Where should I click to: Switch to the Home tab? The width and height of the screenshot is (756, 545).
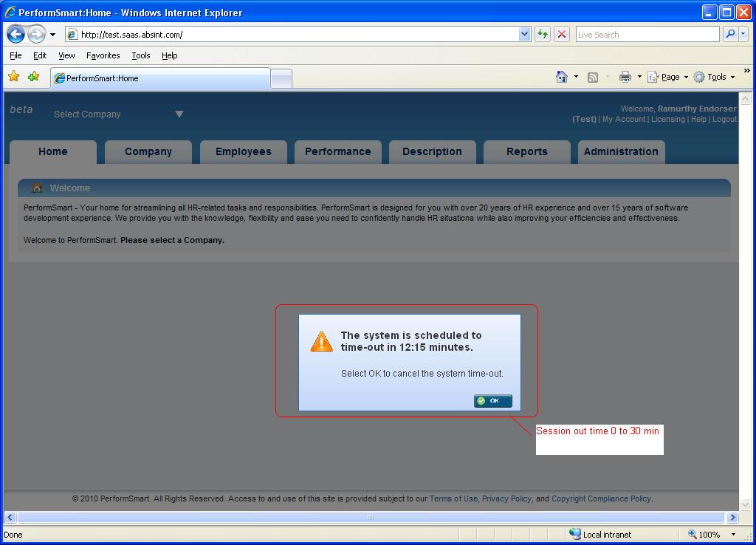pos(53,152)
